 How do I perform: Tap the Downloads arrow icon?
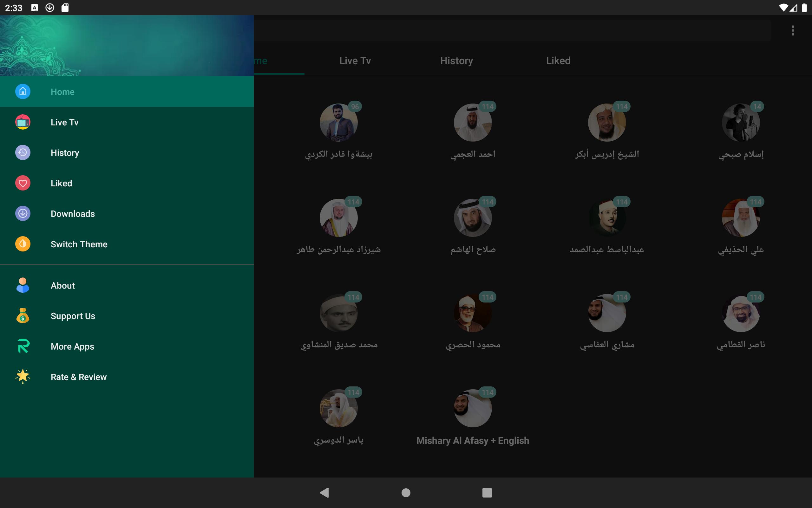click(x=23, y=213)
